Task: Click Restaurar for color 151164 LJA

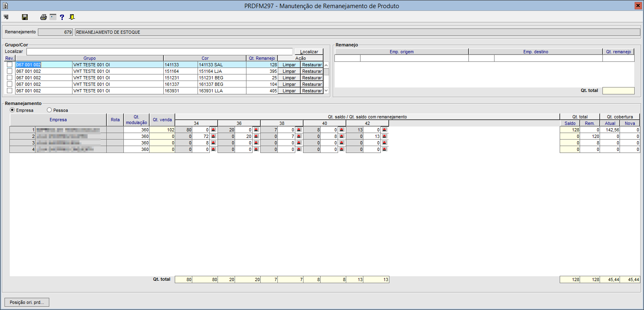Action: [x=312, y=71]
